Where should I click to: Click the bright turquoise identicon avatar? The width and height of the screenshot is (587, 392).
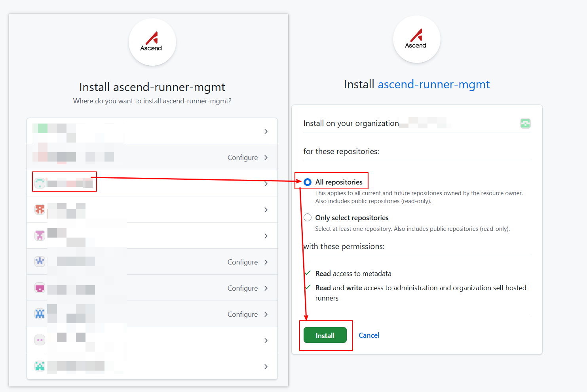40,366
